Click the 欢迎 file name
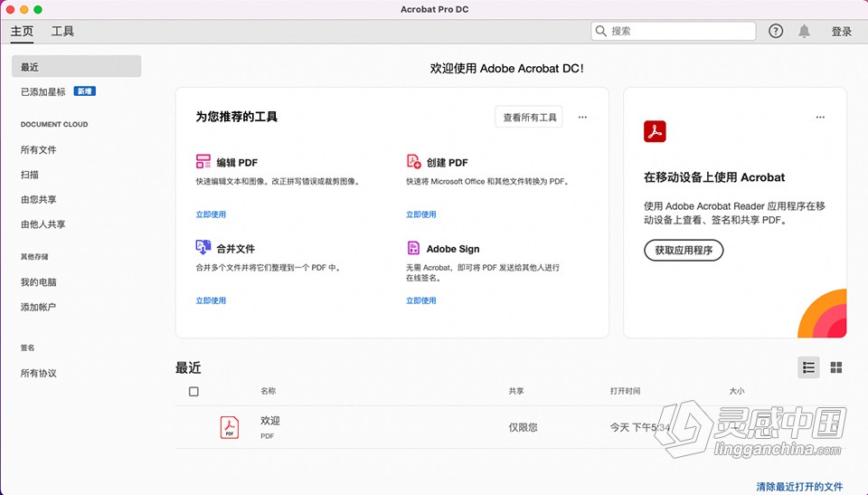The height and width of the screenshot is (495, 868). click(x=270, y=421)
